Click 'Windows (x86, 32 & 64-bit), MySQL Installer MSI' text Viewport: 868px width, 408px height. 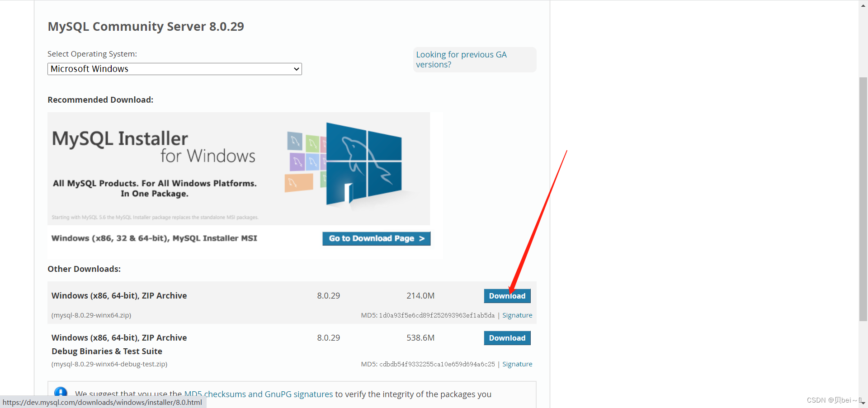coord(154,238)
